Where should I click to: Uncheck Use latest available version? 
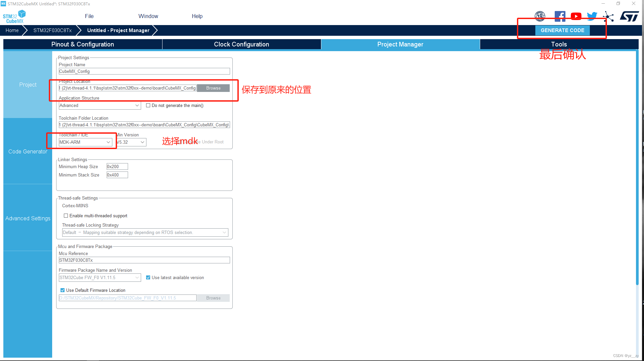click(148, 277)
